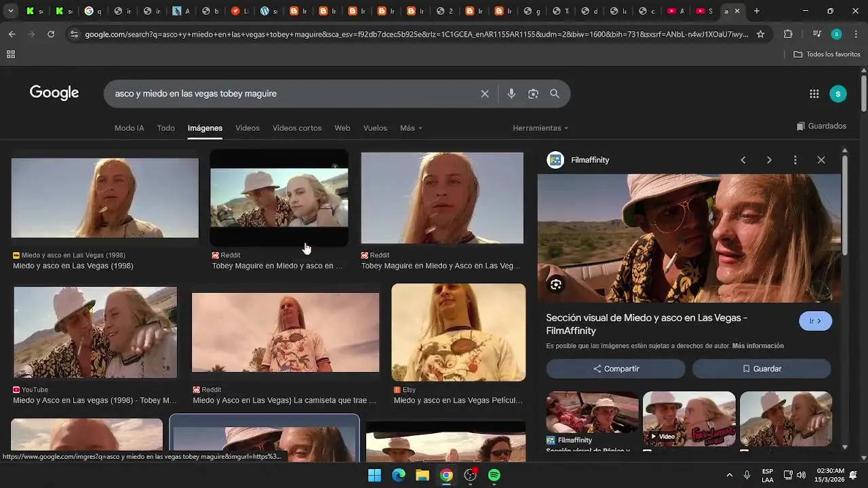Select the Imágenes tab

coord(205,128)
